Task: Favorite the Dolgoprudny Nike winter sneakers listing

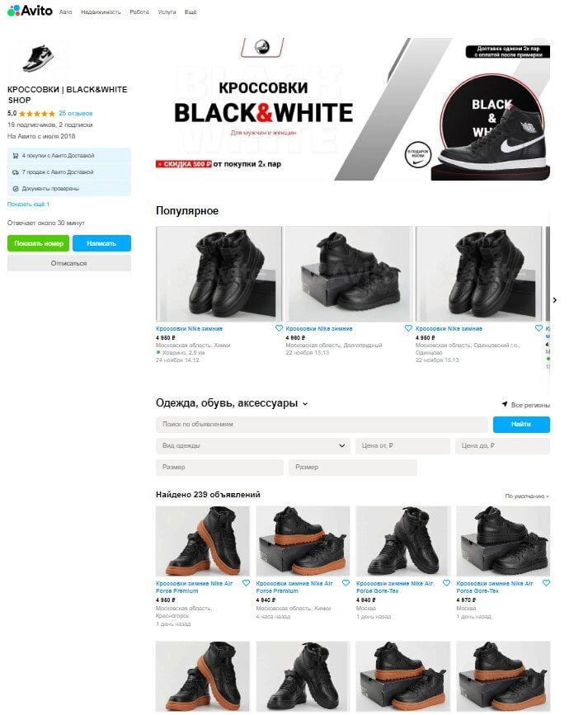Action: [408, 328]
